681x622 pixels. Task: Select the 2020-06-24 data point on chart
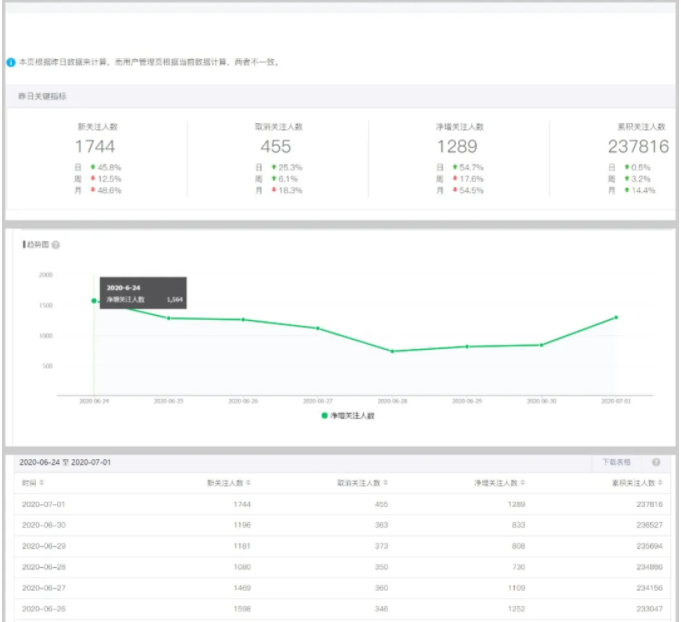94,301
